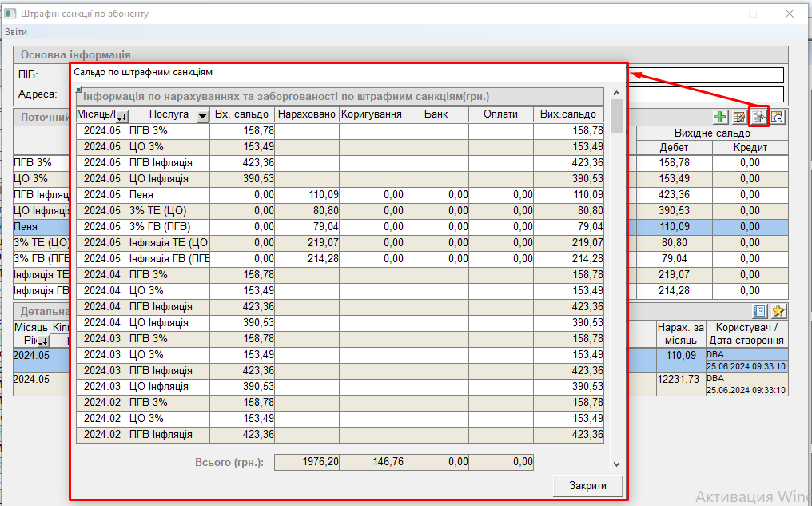Toggle sort arrow in detail Місяць column

click(x=42, y=341)
